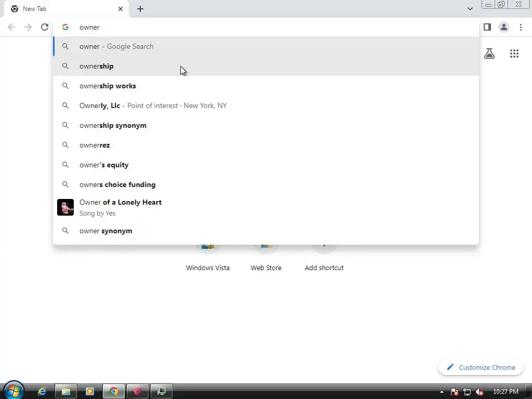Open Chrome's three-dot menu
This screenshot has width=532, height=399.
coord(521,27)
